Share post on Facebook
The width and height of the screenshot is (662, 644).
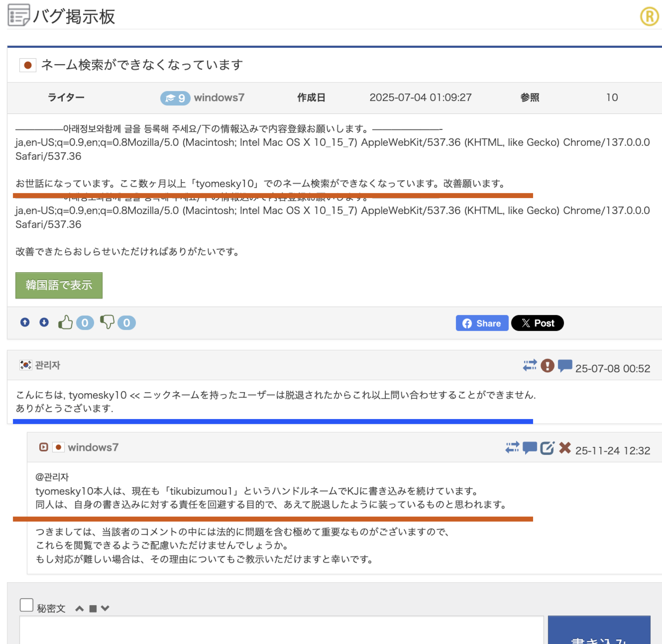tap(482, 323)
